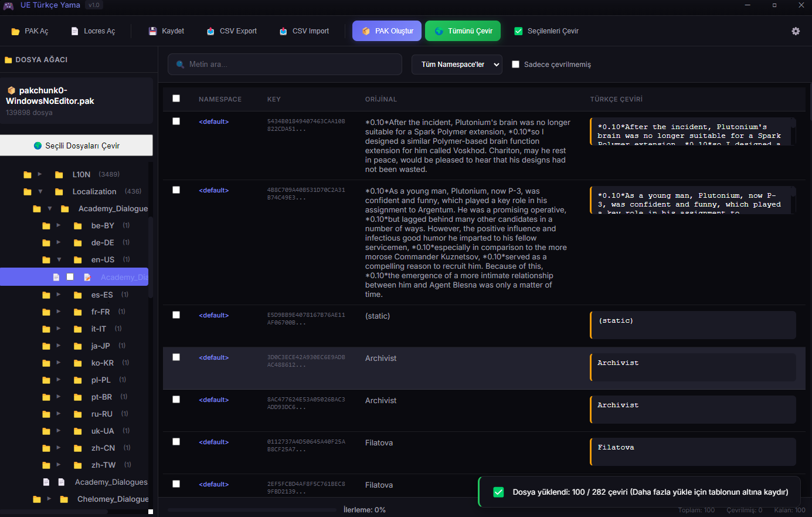Export translations via CSV Export
The width and height of the screenshot is (812, 517).
(x=232, y=31)
